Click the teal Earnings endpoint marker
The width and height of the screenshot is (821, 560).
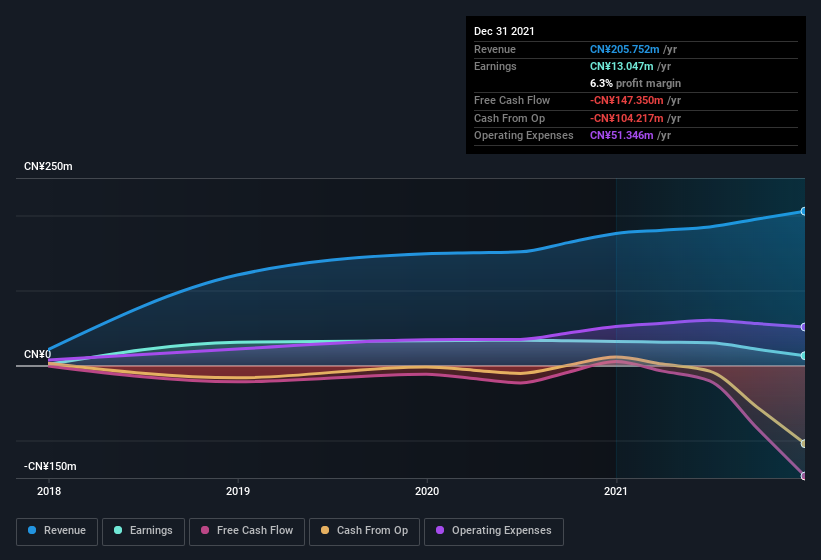coord(804,356)
